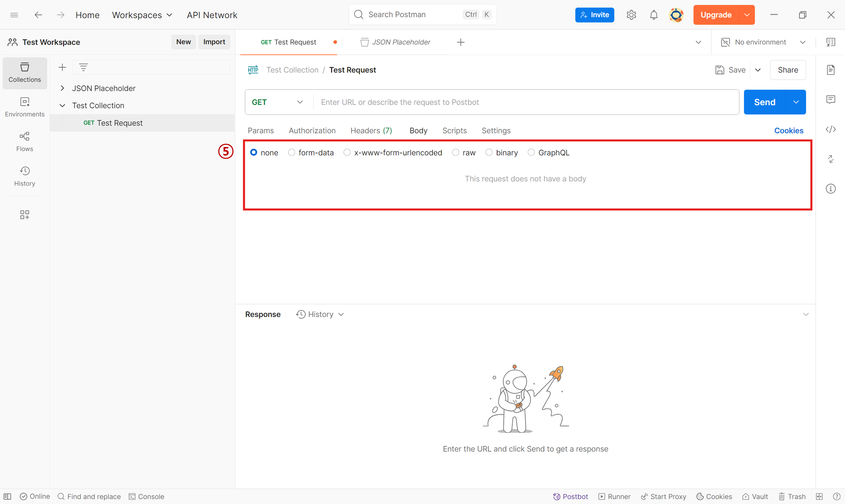Open the configure workspace sidebar grid icon
This screenshot has height=504, width=845.
coord(25,215)
